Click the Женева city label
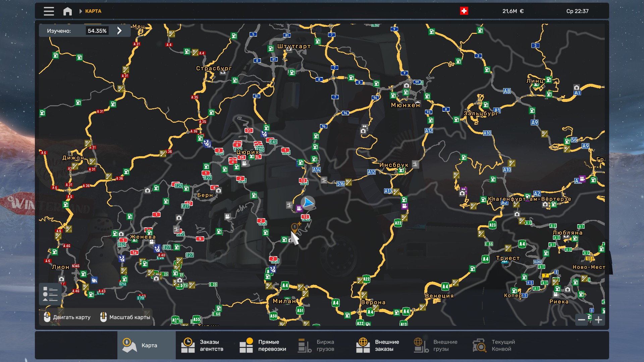Image resolution: width=644 pixels, height=362 pixels. click(x=143, y=237)
